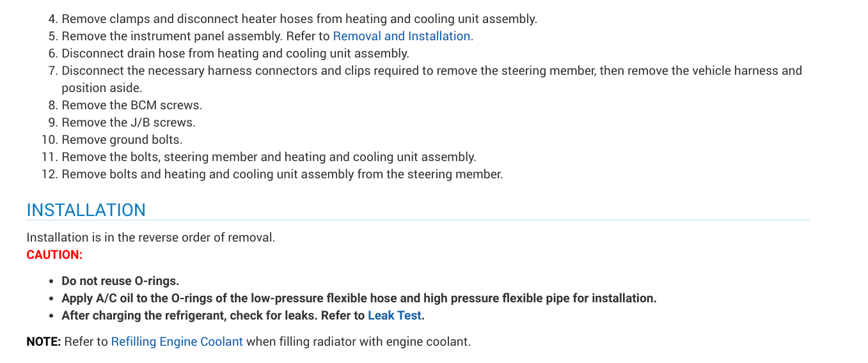This screenshot has height=363, width=868.
Task: Click the 'After charging the refrigerant' bullet text
Action: (214, 316)
